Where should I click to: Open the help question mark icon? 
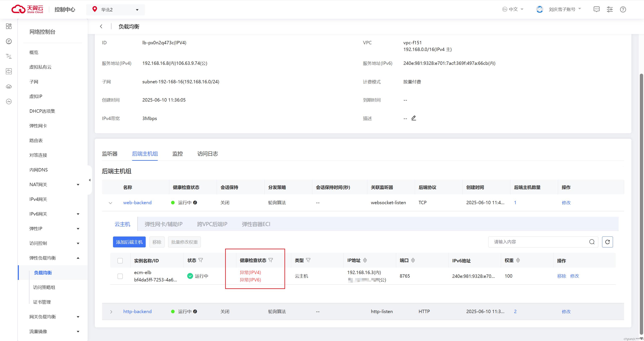[x=623, y=9]
